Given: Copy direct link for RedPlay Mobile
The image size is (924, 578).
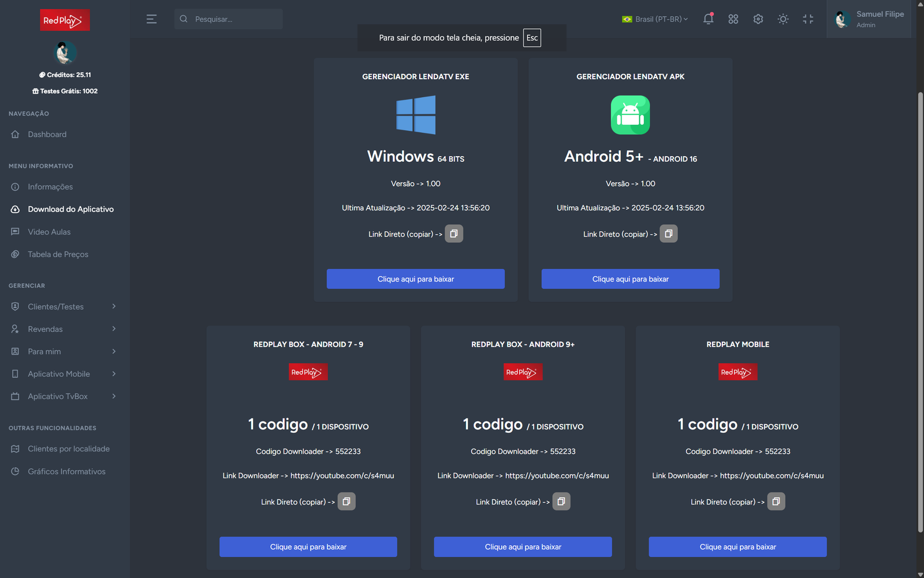Looking at the screenshot, I should 776,501.
